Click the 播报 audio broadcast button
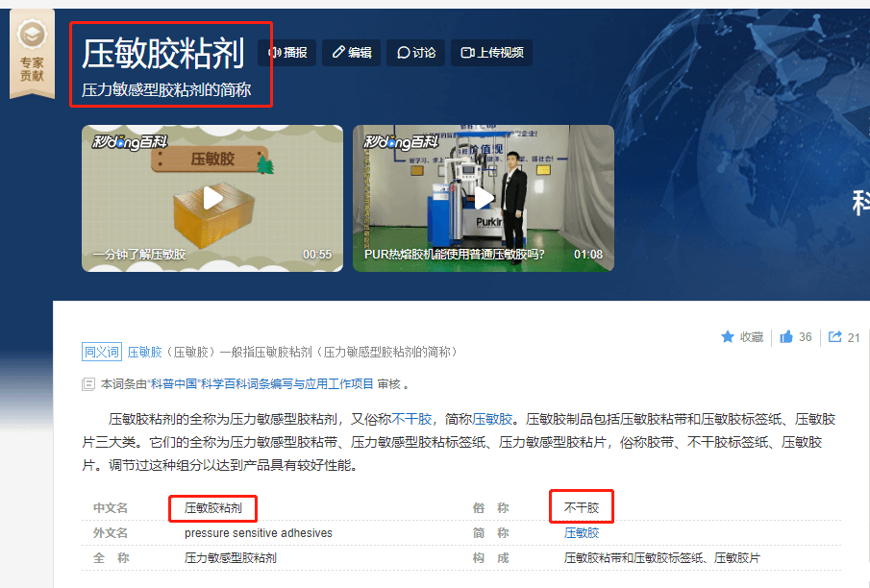Image resolution: width=870 pixels, height=588 pixels. click(287, 53)
